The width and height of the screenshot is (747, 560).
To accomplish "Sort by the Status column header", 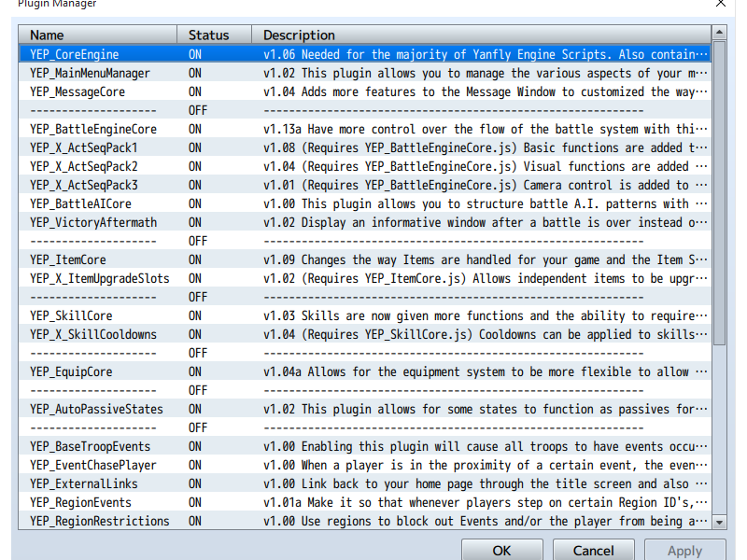I will click(x=214, y=35).
